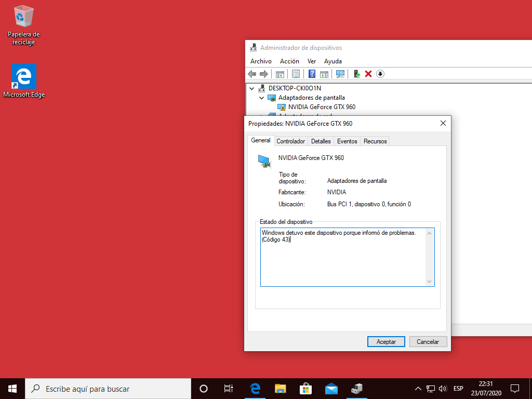Open the Properties toolbar icon in Device Manager
The width and height of the screenshot is (532, 399).
(x=296, y=74)
